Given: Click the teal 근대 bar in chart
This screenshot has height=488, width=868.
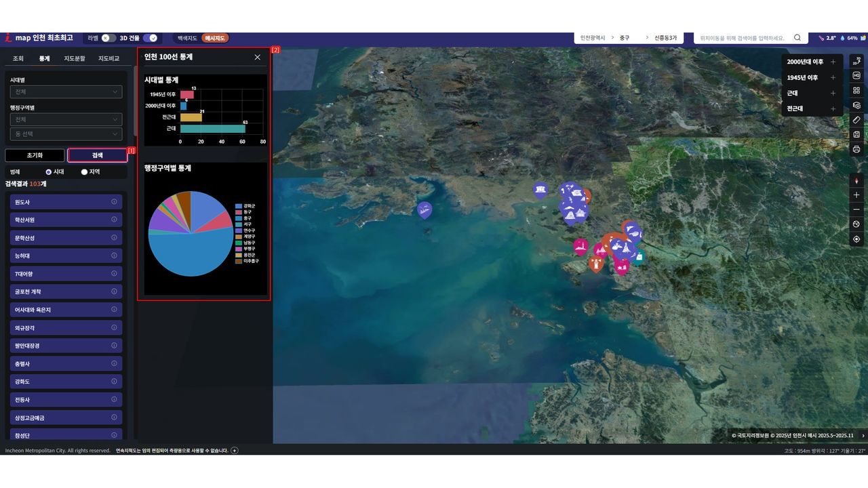Looking at the screenshot, I should (212, 128).
